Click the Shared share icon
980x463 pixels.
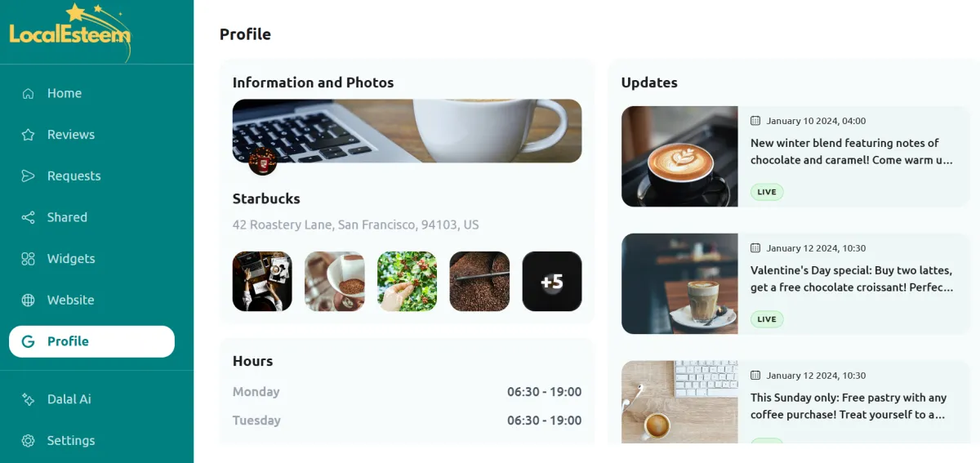[28, 217]
